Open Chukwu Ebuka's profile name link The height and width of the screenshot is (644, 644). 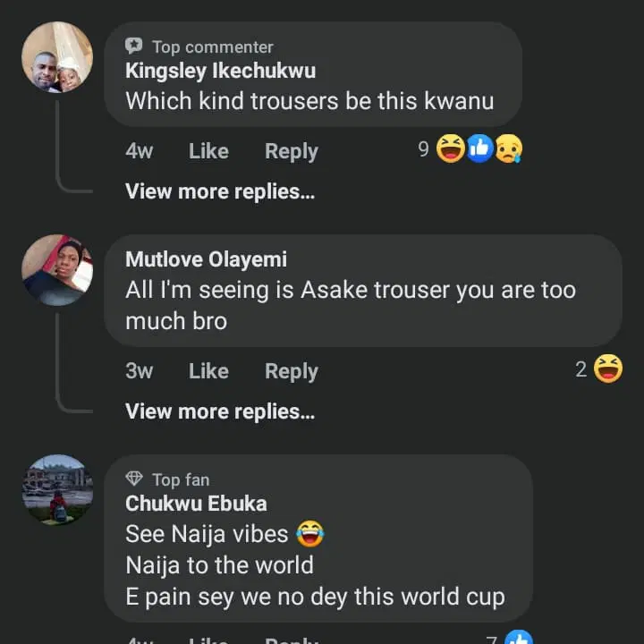tap(196, 504)
